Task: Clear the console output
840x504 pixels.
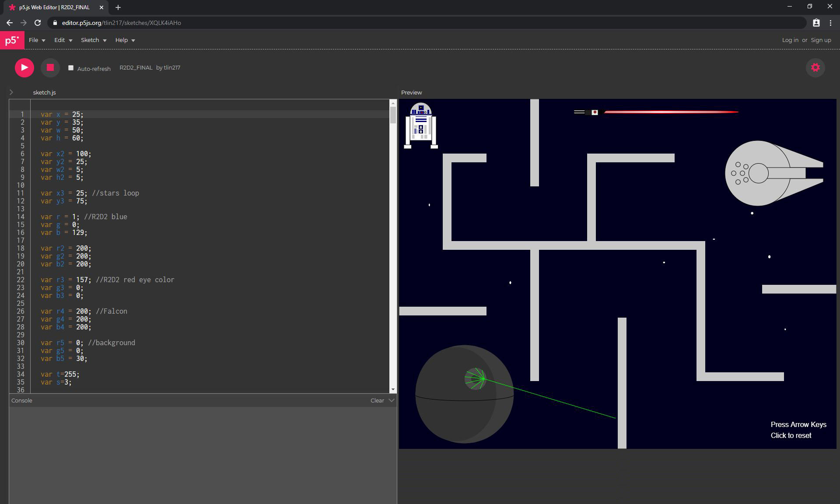Action: (x=377, y=400)
